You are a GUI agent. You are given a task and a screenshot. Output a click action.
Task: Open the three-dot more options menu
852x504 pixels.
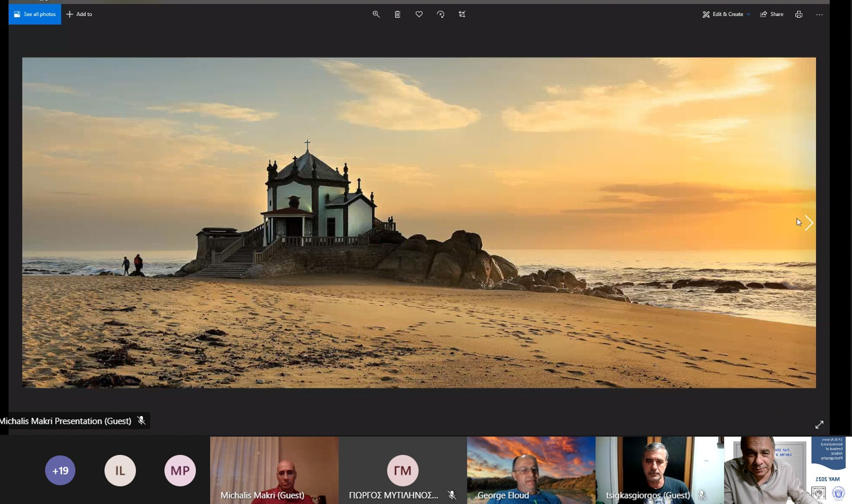click(819, 14)
